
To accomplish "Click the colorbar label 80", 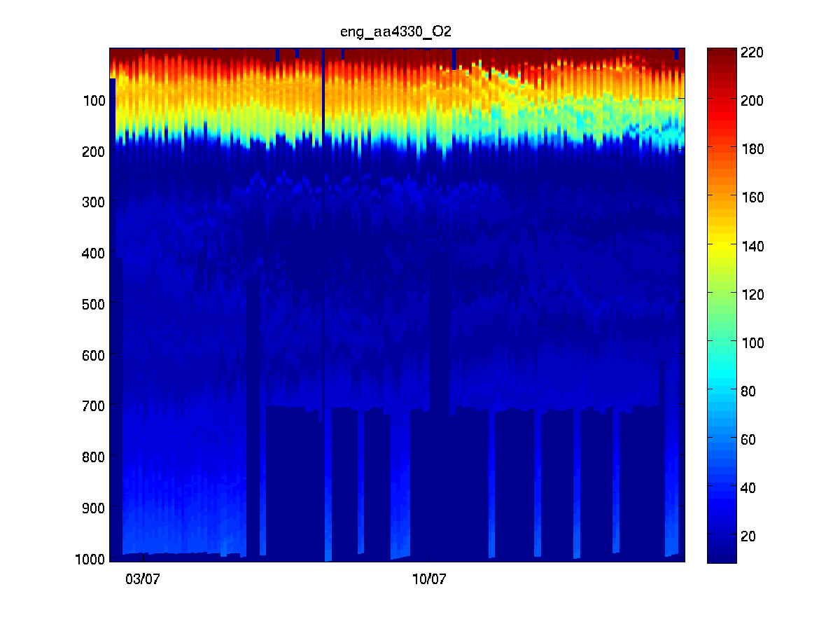I will [x=749, y=391].
